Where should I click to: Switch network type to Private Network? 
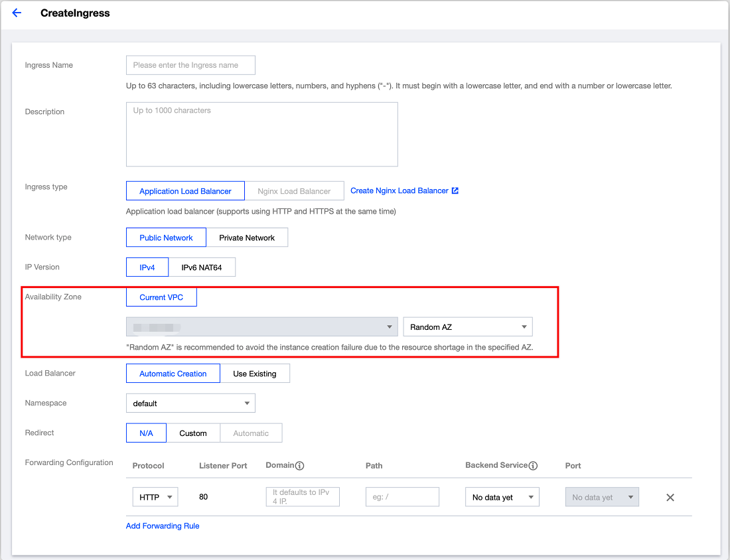pos(247,238)
